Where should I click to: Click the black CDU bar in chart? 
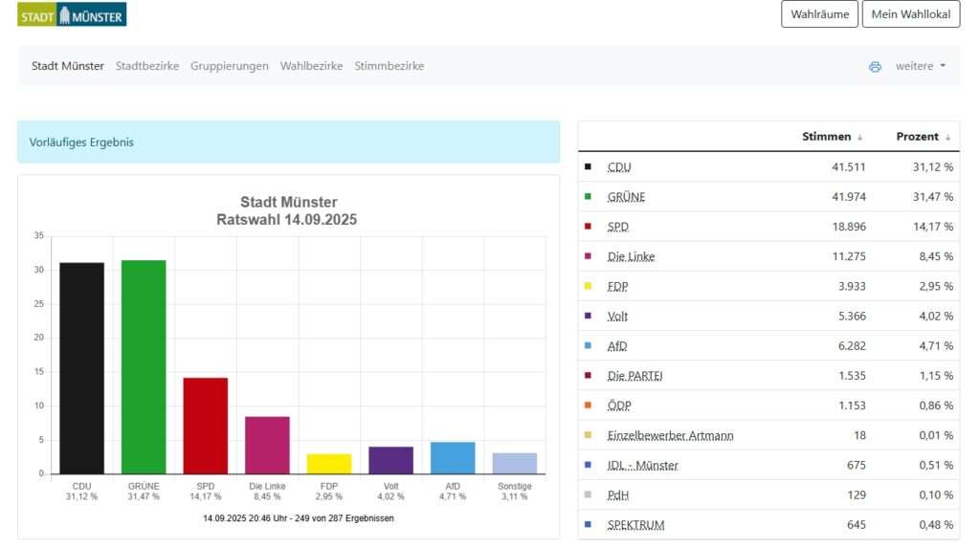pyautogui.click(x=81, y=367)
